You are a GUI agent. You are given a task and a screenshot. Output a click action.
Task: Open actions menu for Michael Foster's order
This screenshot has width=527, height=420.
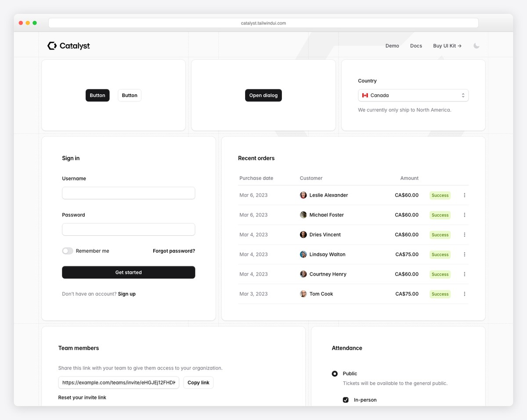464,215
